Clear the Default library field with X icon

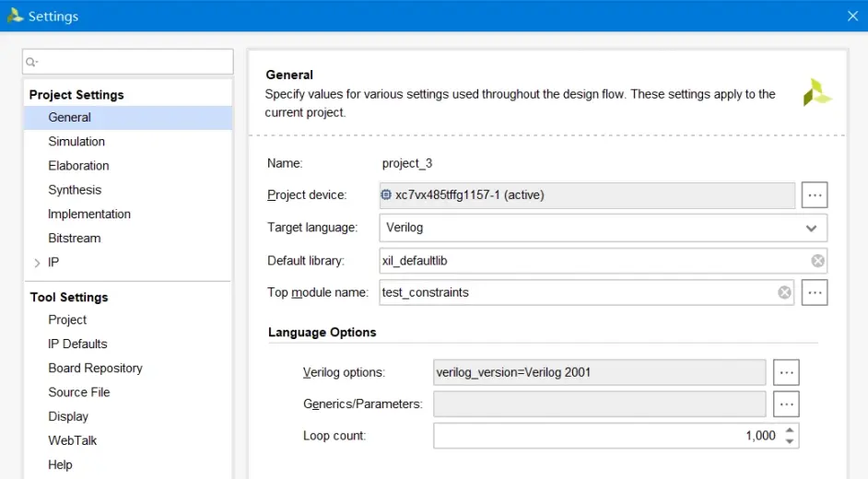pos(817,261)
